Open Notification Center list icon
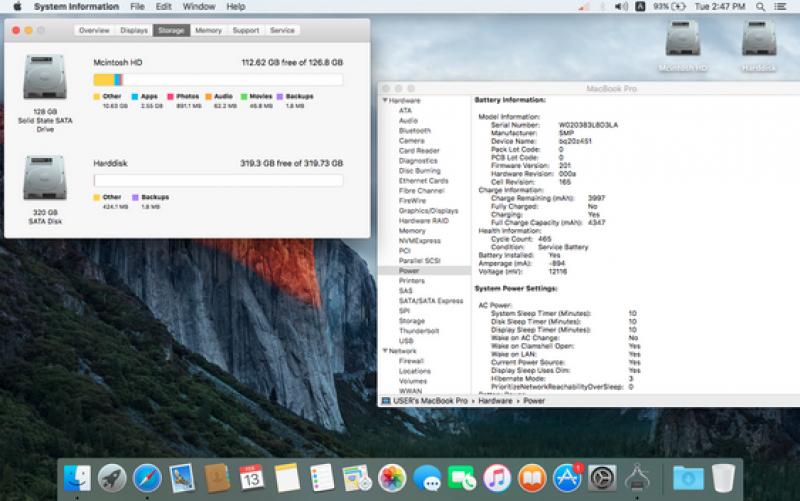The image size is (800, 501). point(780,7)
